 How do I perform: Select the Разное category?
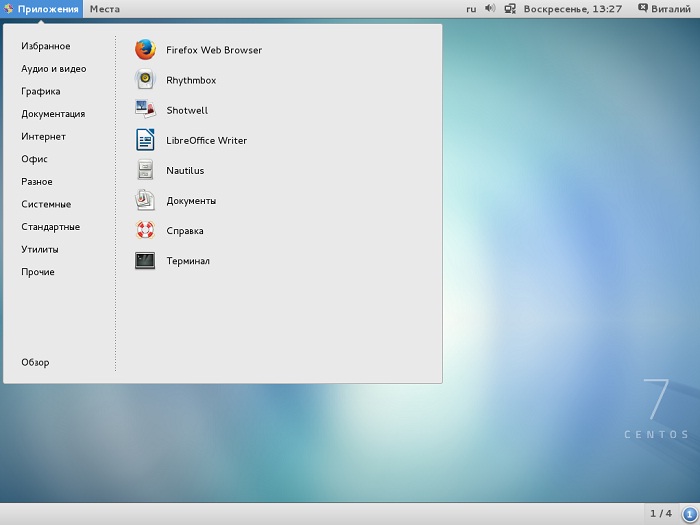click(x=37, y=181)
